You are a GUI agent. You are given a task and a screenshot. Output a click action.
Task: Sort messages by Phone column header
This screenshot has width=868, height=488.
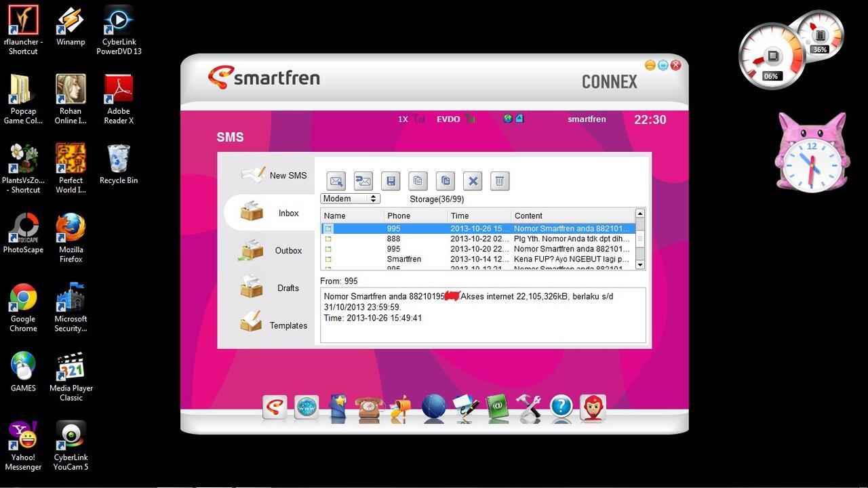(x=416, y=216)
